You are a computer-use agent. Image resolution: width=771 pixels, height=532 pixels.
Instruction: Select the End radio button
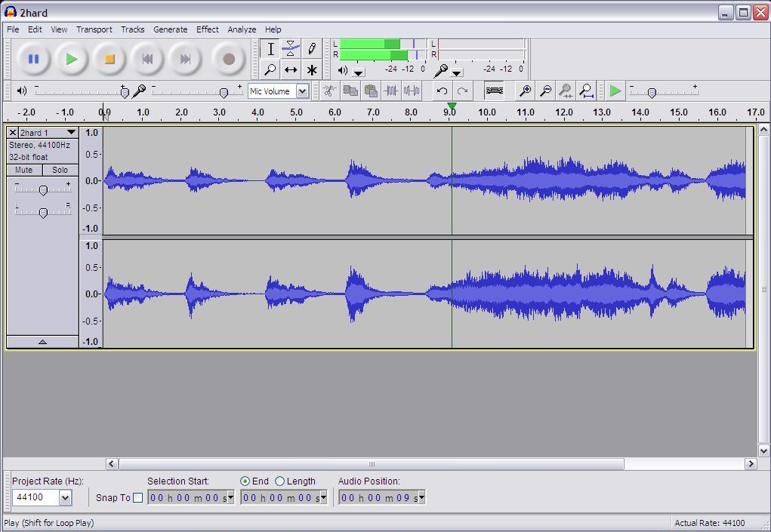[245, 481]
